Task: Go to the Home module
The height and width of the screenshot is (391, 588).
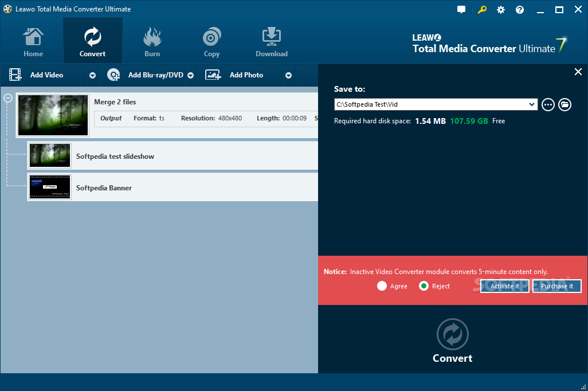Action: pyautogui.click(x=33, y=42)
